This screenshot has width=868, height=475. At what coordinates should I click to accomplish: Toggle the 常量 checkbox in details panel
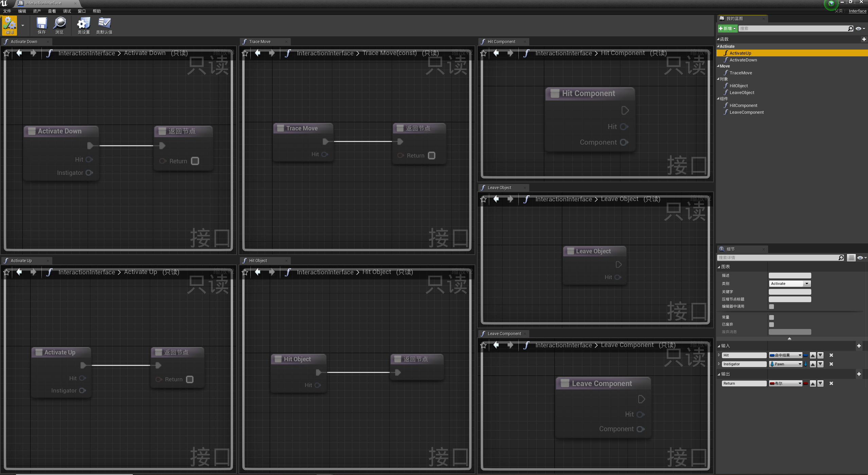pyautogui.click(x=772, y=317)
